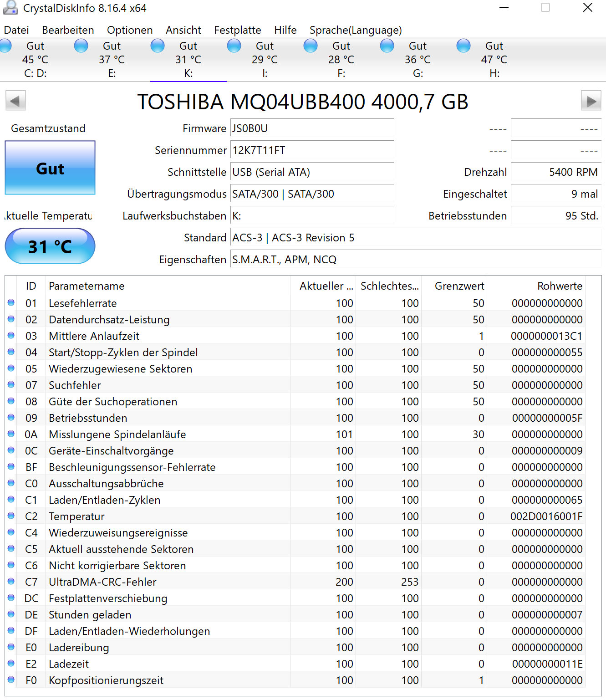
Task: Click status dot for Ausschaltungsabbrüche row
Action: (11, 483)
